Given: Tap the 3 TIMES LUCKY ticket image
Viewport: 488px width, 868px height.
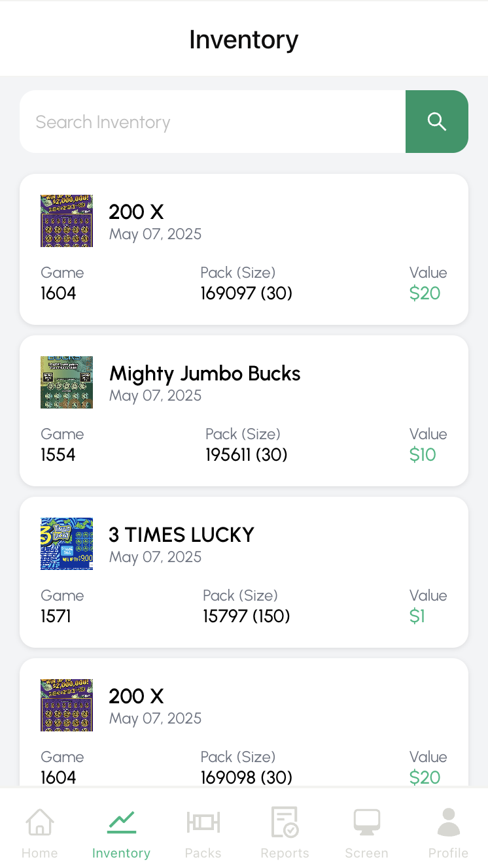Looking at the screenshot, I should [x=67, y=544].
